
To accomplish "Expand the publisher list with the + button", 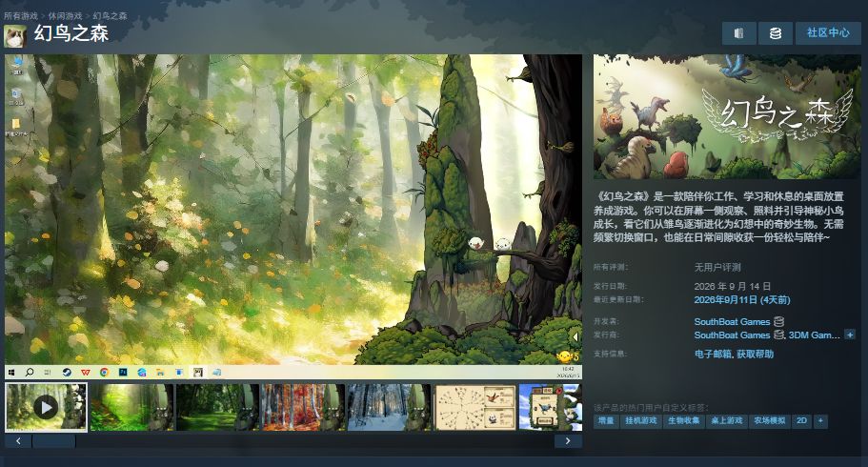I will tap(850, 335).
